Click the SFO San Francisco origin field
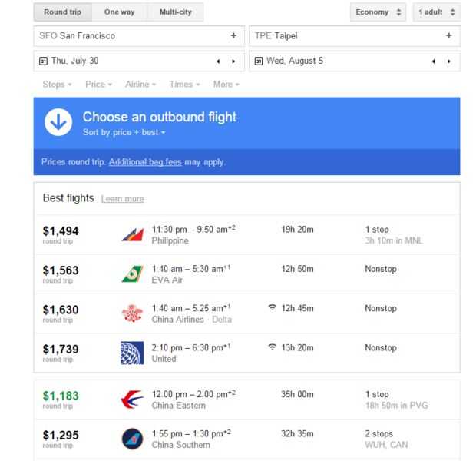The width and height of the screenshot is (476, 461). [x=138, y=36]
